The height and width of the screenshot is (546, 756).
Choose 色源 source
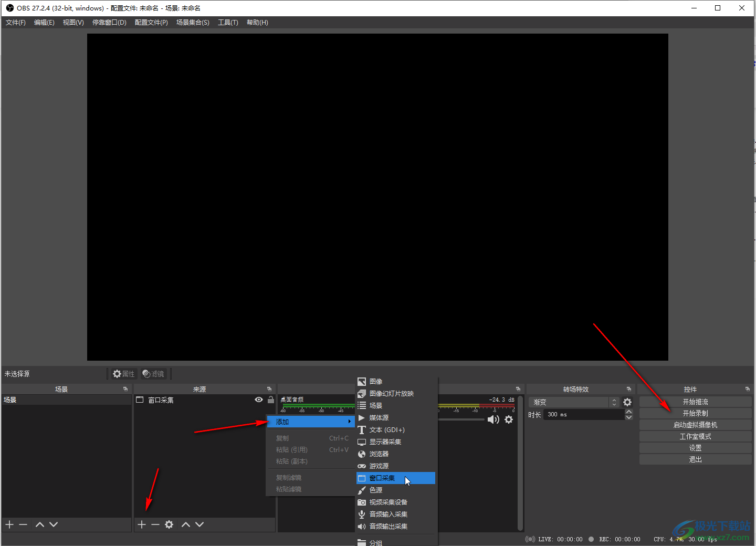[396, 490]
